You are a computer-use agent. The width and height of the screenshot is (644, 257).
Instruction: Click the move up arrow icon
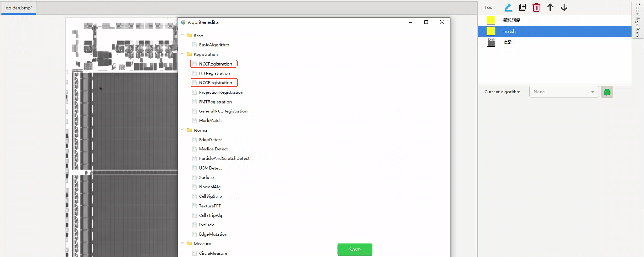click(x=550, y=7)
